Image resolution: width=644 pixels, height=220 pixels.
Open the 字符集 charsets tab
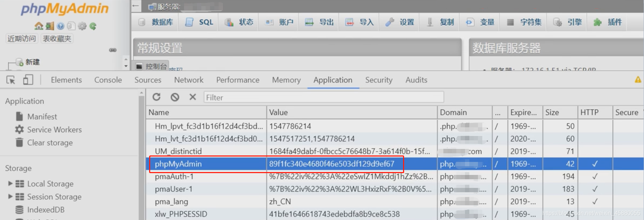524,22
